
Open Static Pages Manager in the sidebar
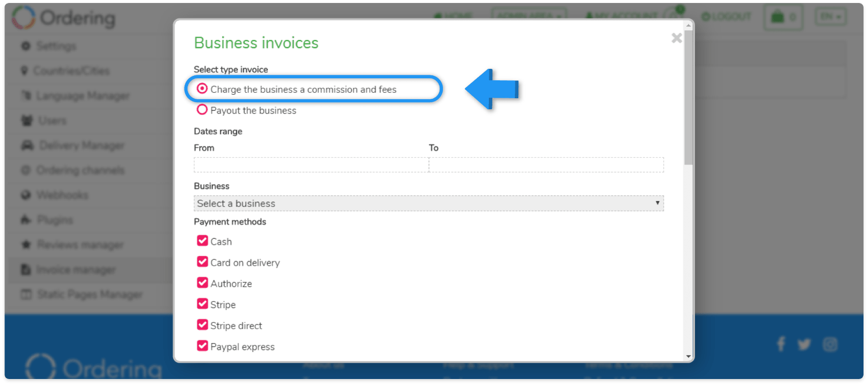click(x=90, y=295)
